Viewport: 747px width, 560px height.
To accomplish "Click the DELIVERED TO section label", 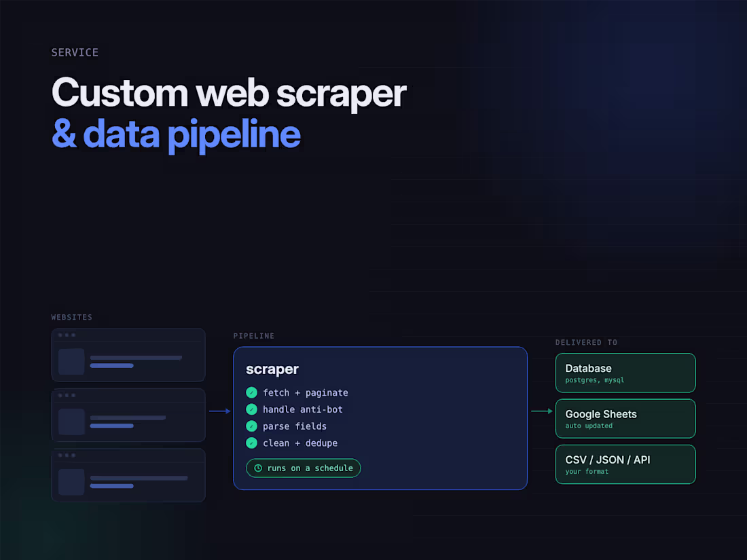I will coord(586,342).
